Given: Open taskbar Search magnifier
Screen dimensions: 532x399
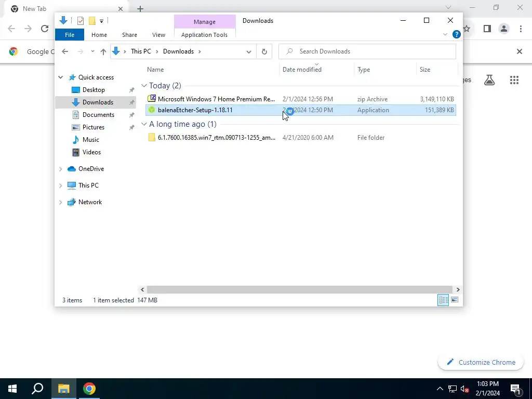Looking at the screenshot, I should pyautogui.click(x=37, y=389).
